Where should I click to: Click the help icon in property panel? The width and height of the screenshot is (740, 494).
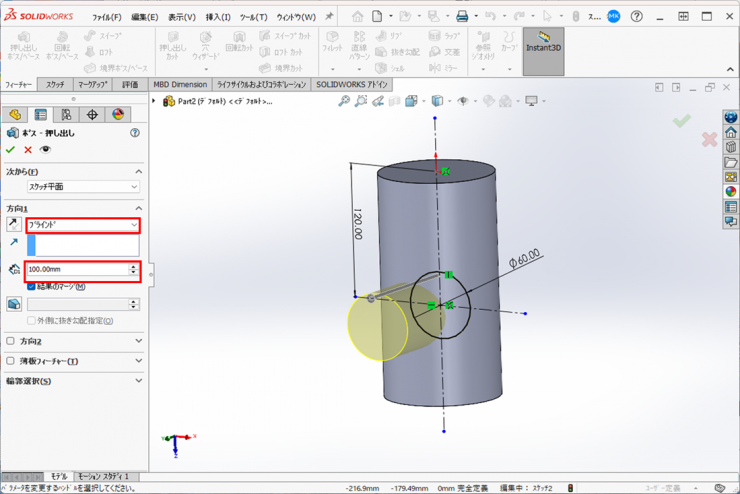pyautogui.click(x=135, y=133)
